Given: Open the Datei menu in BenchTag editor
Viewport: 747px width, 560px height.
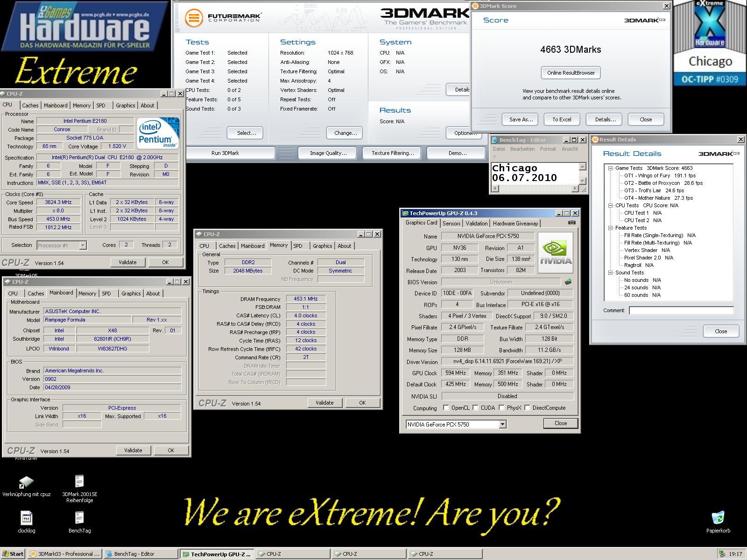Looking at the screenshot, I should coord(499,149).
